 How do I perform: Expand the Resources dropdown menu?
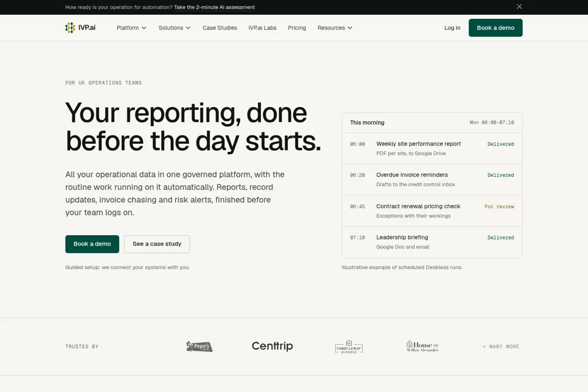335,28
